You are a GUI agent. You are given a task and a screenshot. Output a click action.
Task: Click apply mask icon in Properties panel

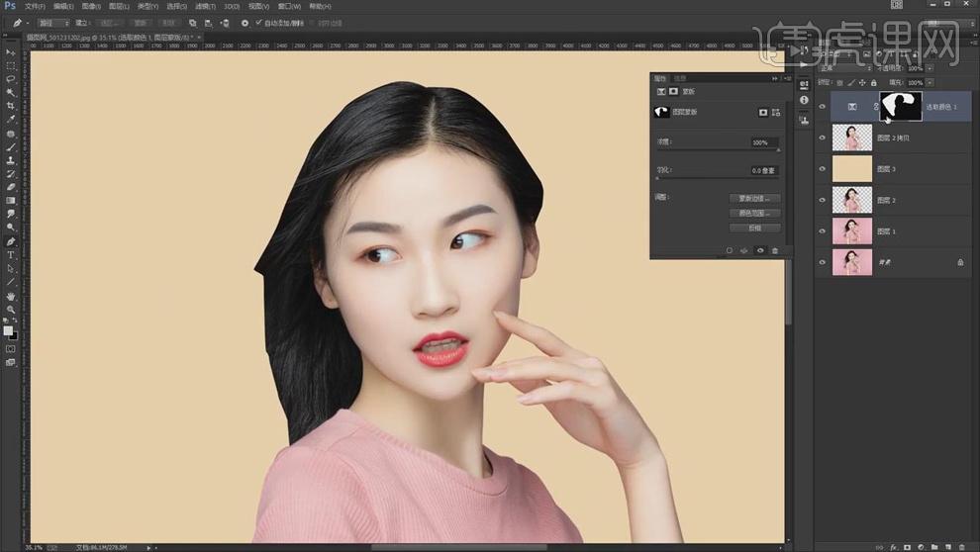click(743, 250)
